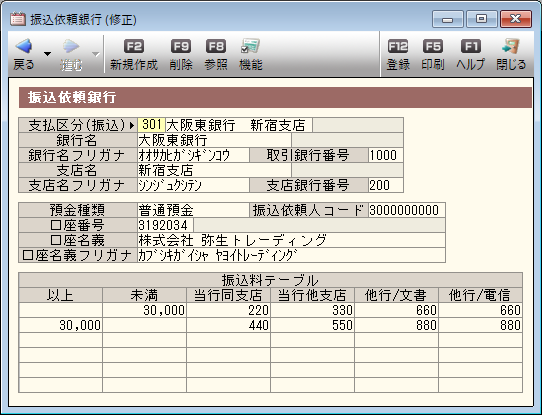Viewport: 542px width, 415px height.
Task: Select the 預金種類 field showing 普通預金
Action: 193,210
